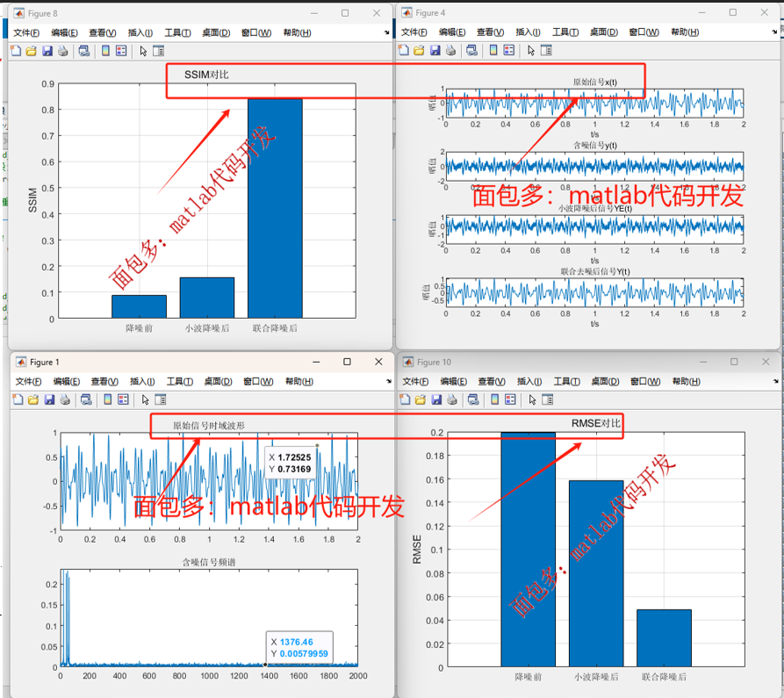Screen dimensions: 784x698
Task: Click Print icon in Figure 10 toolbar
Action: [452, 399]
